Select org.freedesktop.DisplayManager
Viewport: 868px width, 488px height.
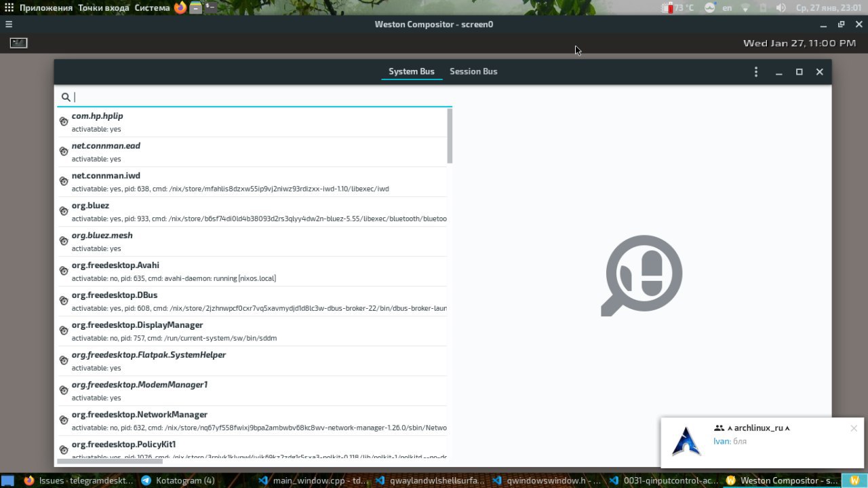coord(251,331)
